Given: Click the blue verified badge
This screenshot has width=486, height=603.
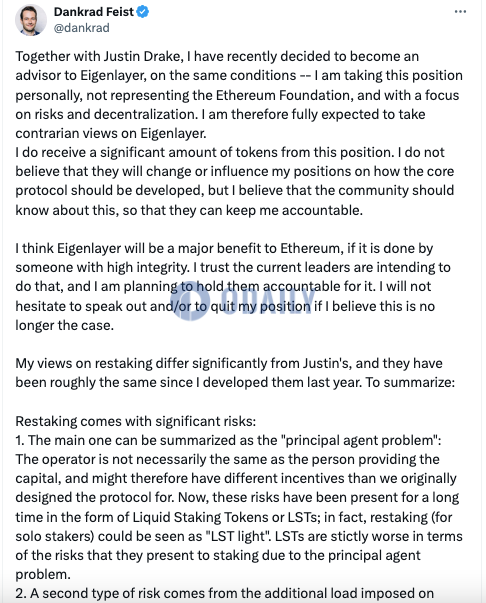Looking at the screenshot, I should (143, 12).
